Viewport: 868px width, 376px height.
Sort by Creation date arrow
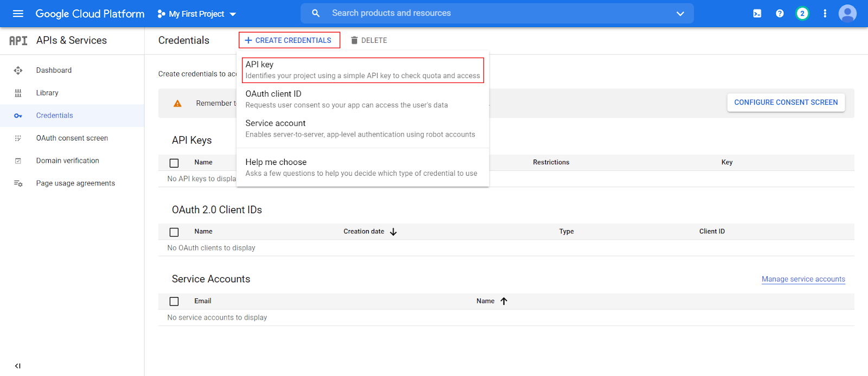point(393,232)
